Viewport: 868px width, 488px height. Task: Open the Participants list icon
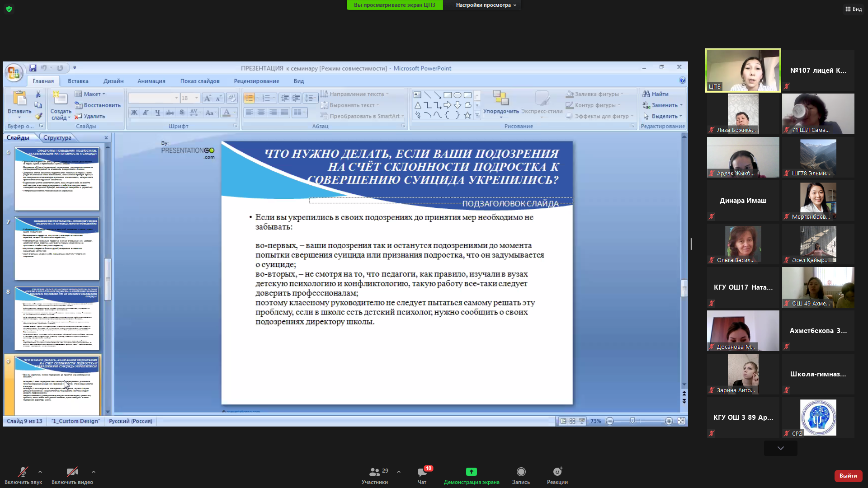(x=374, y=472)
